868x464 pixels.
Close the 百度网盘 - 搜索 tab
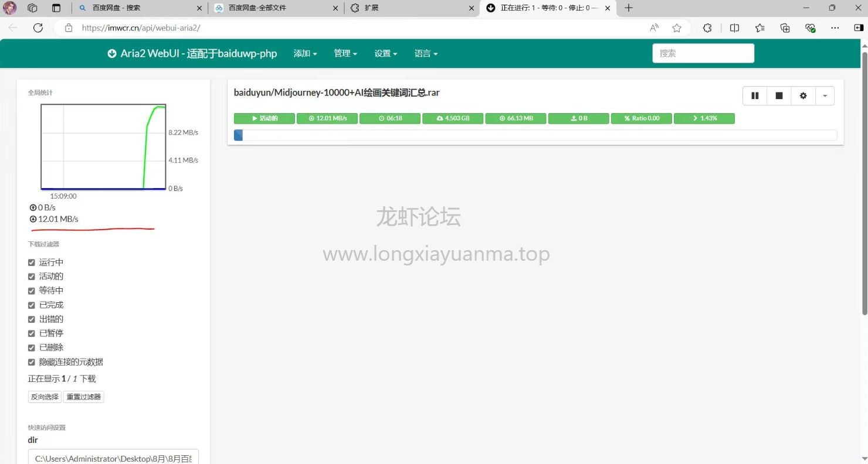pos(200,8)
